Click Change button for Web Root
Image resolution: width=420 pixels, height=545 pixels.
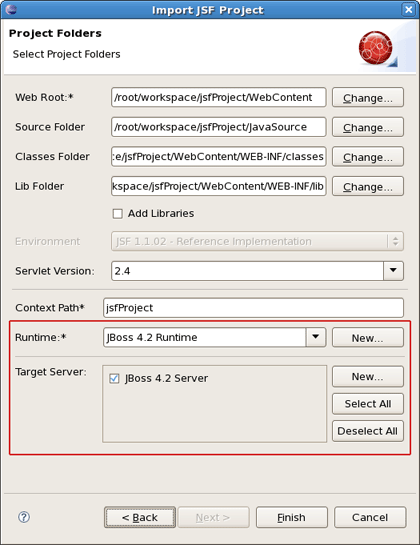click(368, 98)
